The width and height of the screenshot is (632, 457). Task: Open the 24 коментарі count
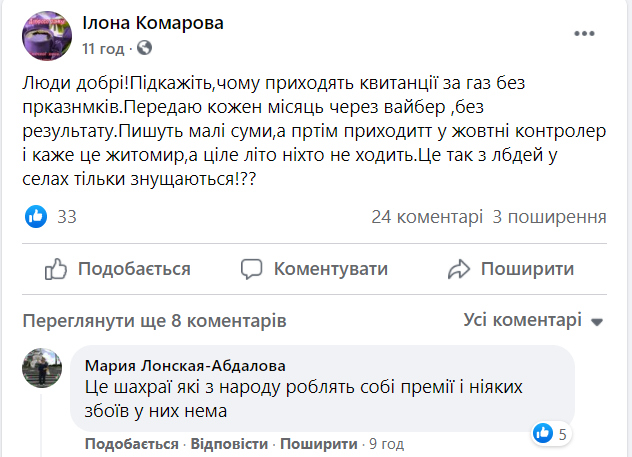[x=427, y=216]
